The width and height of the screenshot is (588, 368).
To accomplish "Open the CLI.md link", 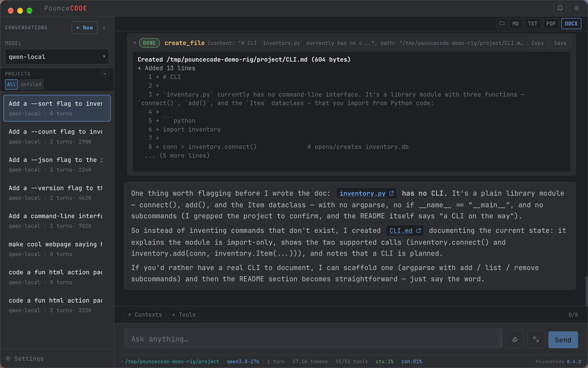I will (401, 231).
